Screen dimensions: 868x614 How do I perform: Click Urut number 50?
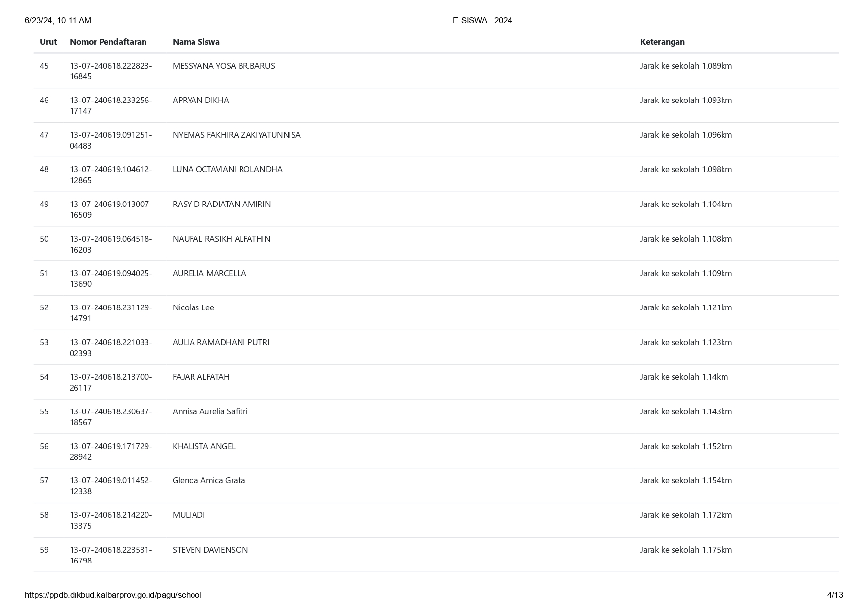pyautogui.click(x=44, y=239)
